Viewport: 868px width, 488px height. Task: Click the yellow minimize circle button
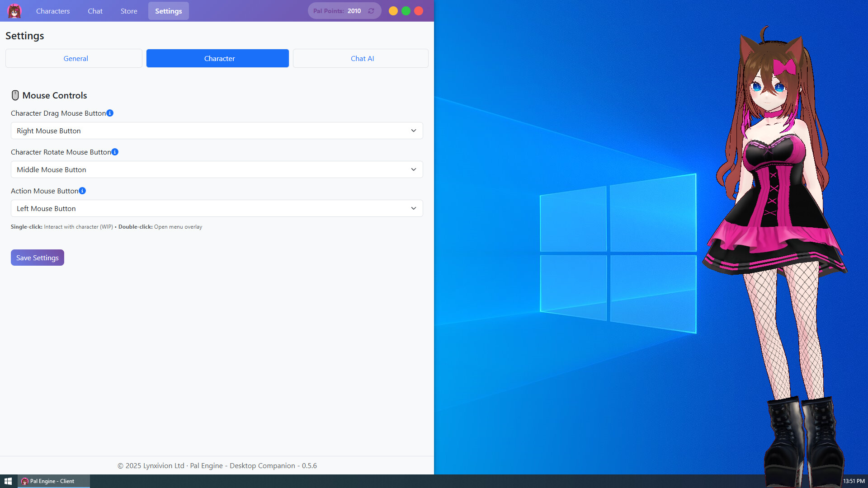393,11
